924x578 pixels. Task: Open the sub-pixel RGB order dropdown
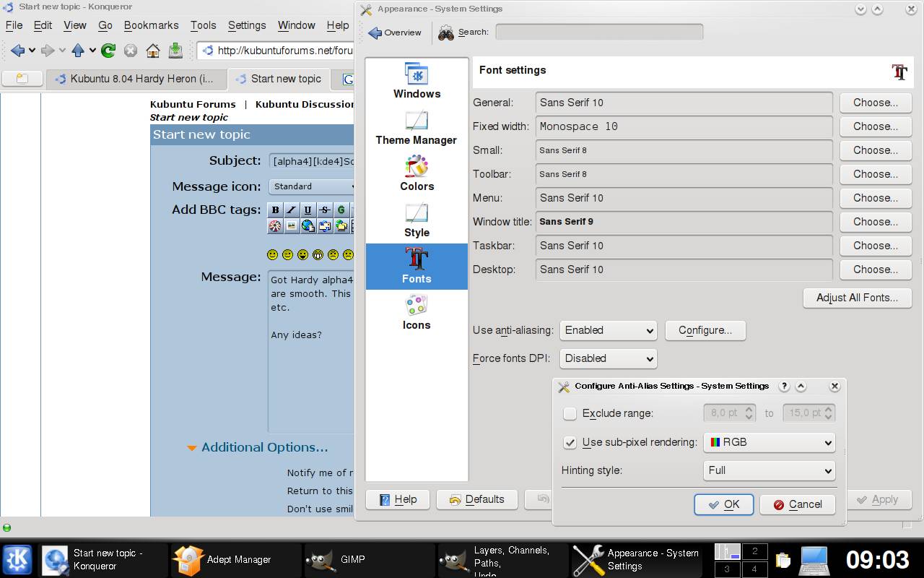(x=769, y=442)
